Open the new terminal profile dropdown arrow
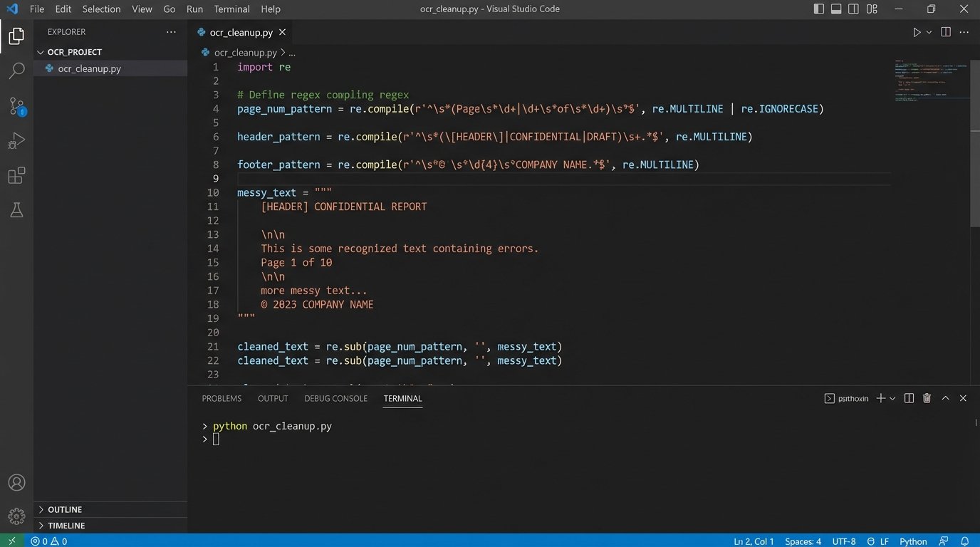This screenshot has width=980, height=547. [892, 399]
